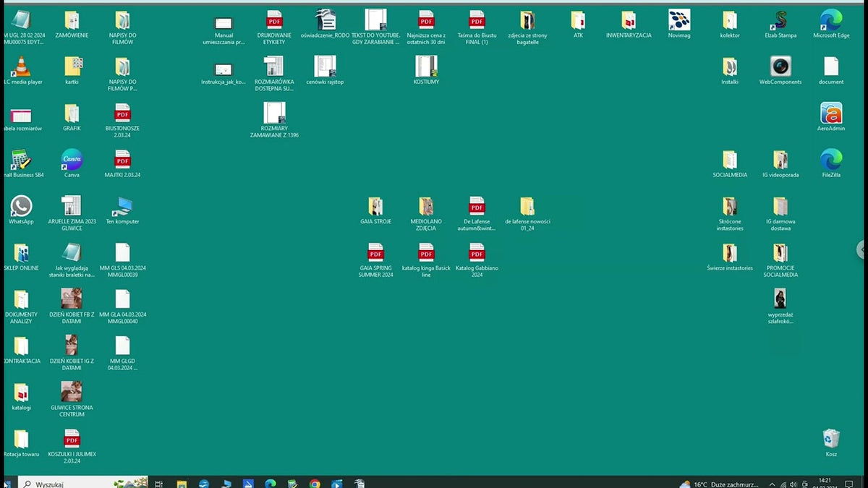Open Google Chrome from the taskbar

tap(315, 484)
